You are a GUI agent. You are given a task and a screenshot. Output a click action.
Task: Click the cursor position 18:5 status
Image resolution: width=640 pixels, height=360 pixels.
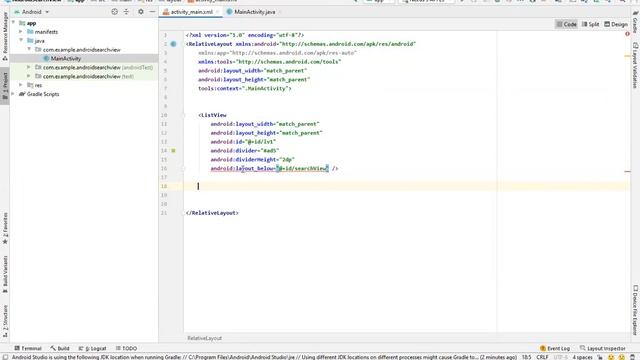(x=527, y=357)
